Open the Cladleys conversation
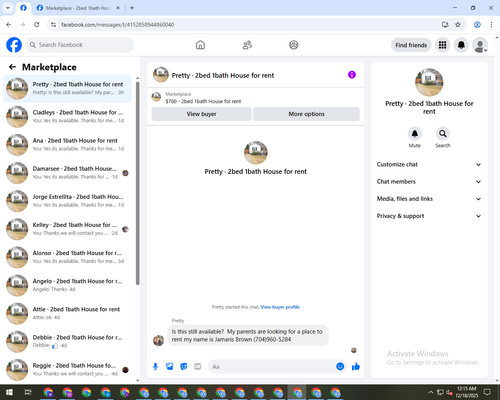The image size is (500, 400). (x=67, y=117)
